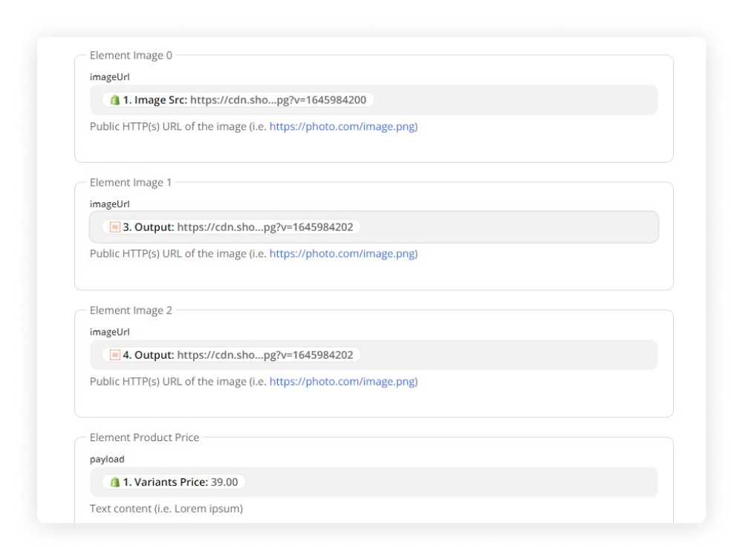The width and height of the screenshot is (743, 560).
Task: Click imageUrl label in Element Image 2
Action: (109, 332)
